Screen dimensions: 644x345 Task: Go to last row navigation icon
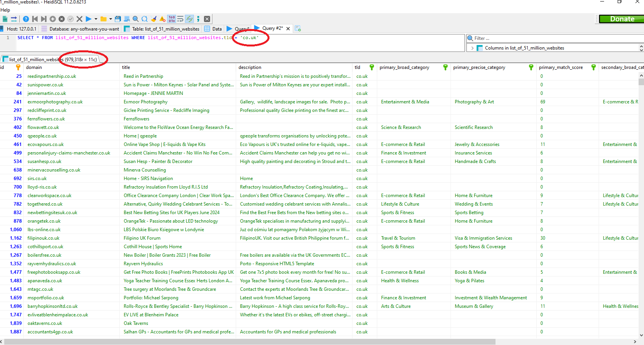44,19
